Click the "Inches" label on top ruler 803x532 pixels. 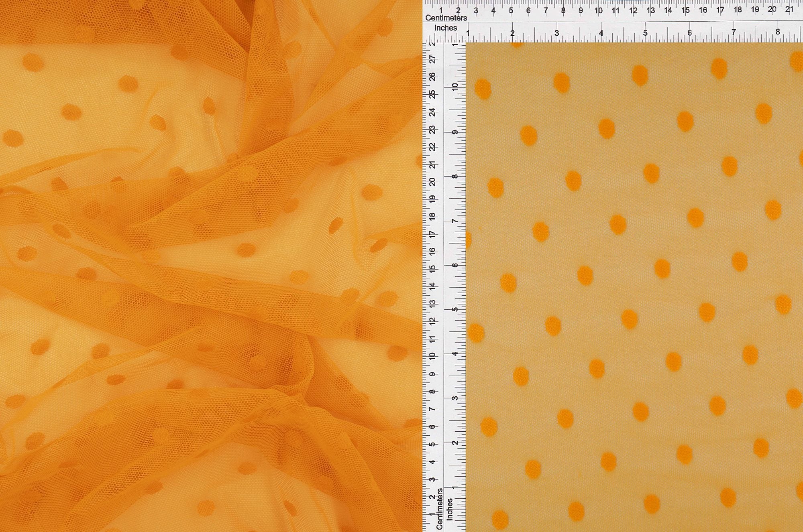point(445,28)
